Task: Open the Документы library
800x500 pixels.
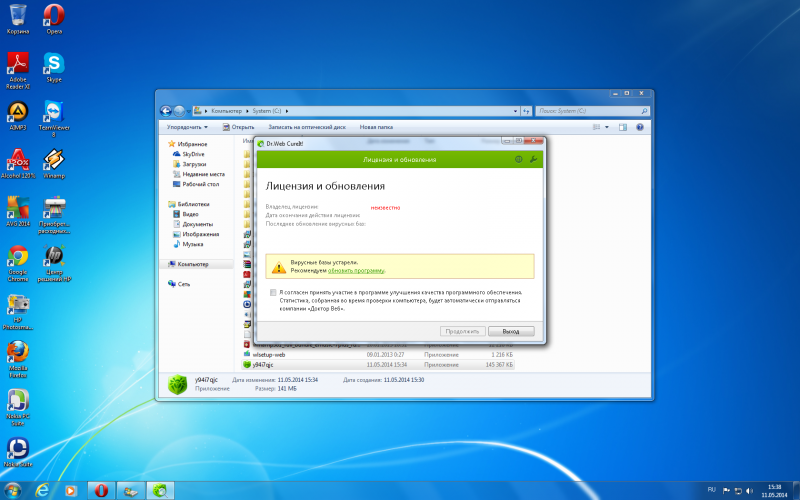Action: coord(193,224)
